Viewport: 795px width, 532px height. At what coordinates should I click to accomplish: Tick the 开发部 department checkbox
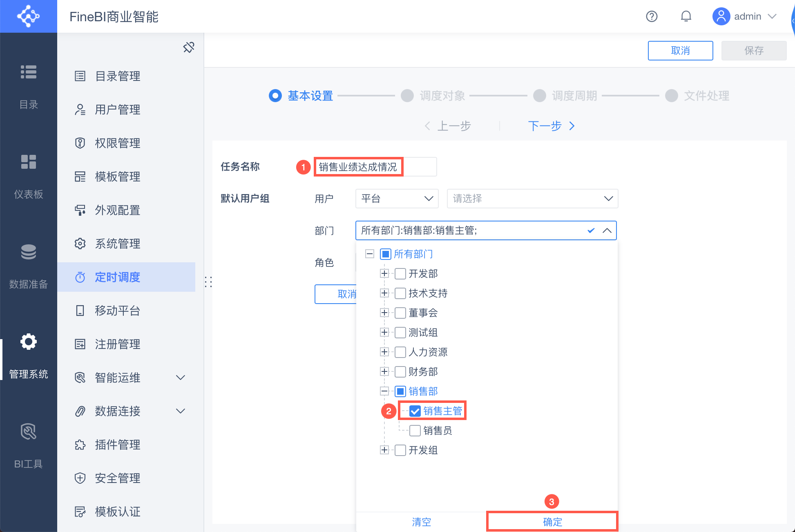click(400, 274)
